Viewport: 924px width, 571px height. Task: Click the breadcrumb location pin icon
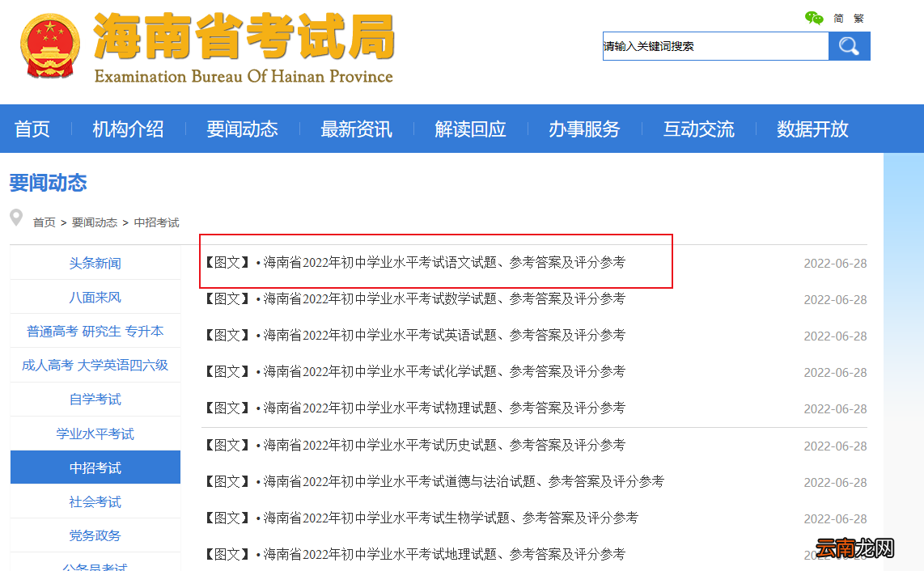point(16,218)
